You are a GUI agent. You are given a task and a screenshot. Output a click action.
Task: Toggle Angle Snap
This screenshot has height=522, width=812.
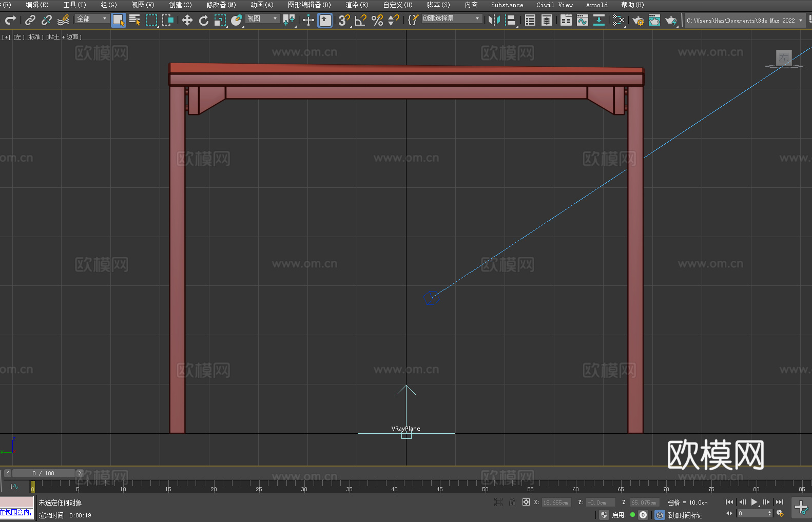coord(360,20)
